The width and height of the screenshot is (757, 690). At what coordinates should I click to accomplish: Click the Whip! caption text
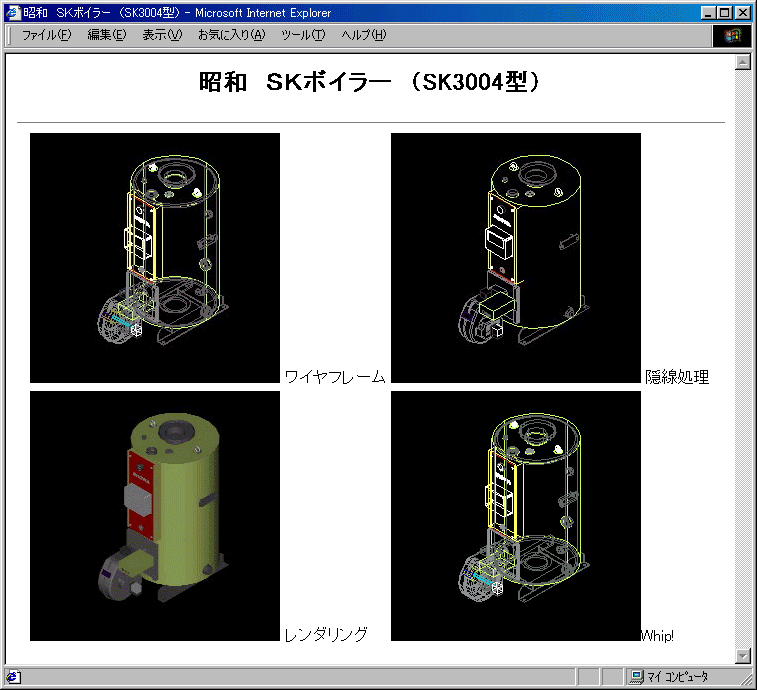click(657, 635)
